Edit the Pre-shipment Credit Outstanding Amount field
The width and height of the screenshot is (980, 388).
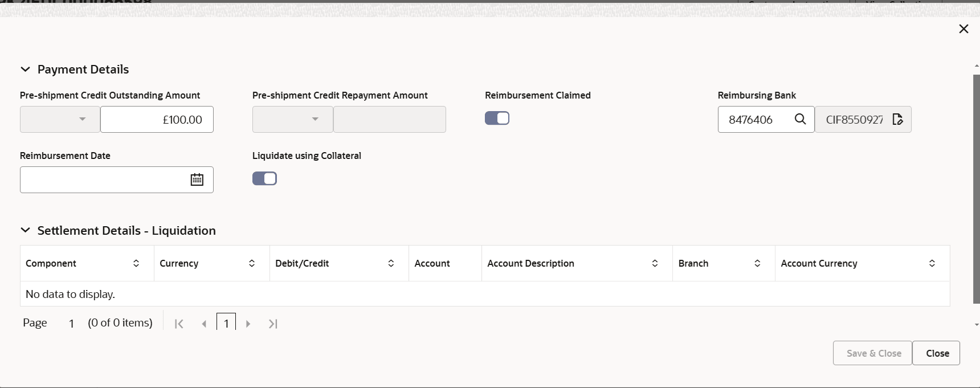(157, 119)
